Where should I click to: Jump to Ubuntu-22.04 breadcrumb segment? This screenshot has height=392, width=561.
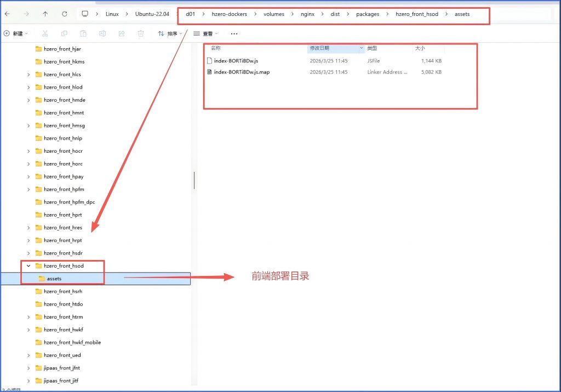[151, 14]
